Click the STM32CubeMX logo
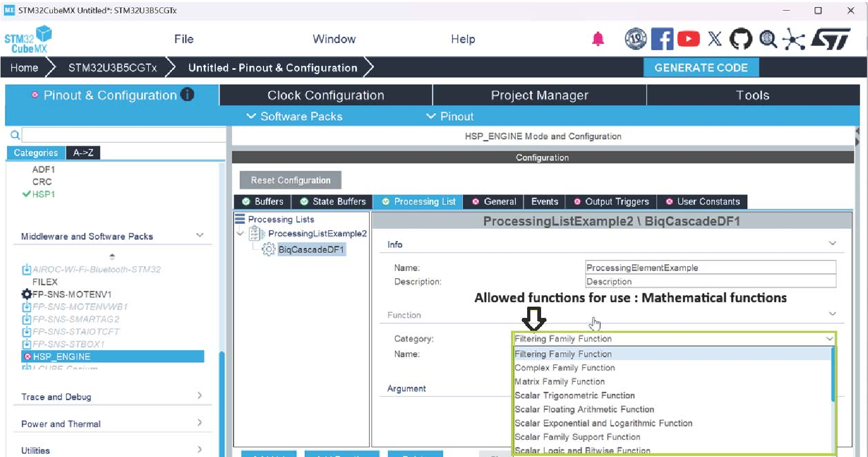This screenshot has height=457, width=868. point(28,39)
